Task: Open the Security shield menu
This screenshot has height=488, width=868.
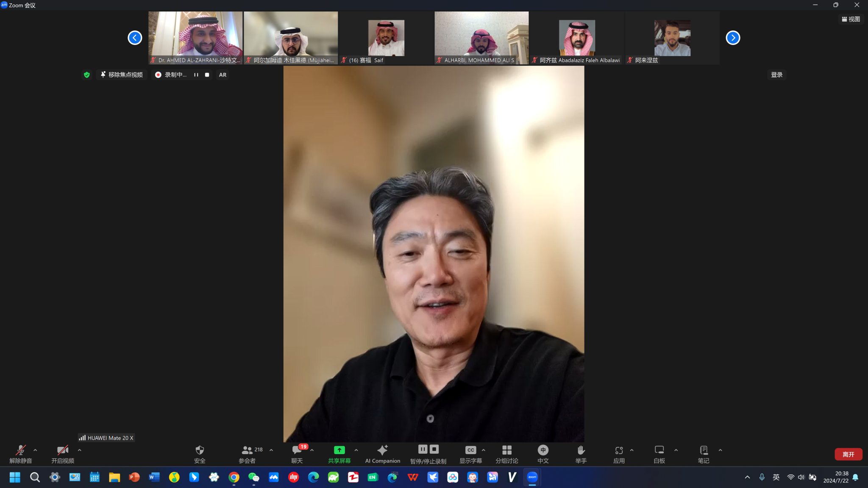Action: point(200,453)
